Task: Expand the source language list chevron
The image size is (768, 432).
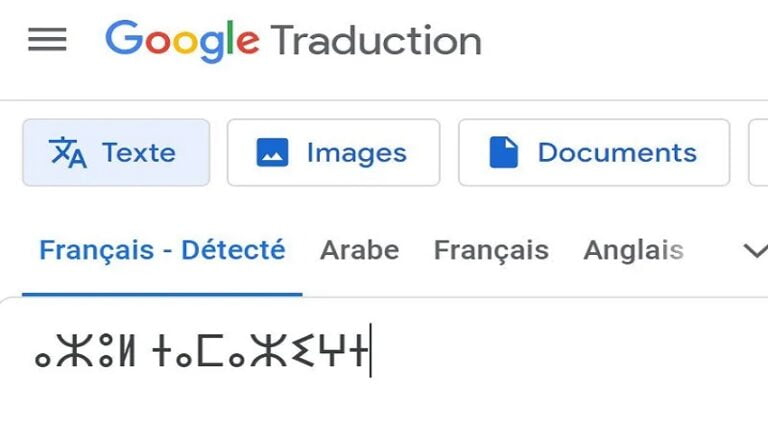Action: point(755,250)
